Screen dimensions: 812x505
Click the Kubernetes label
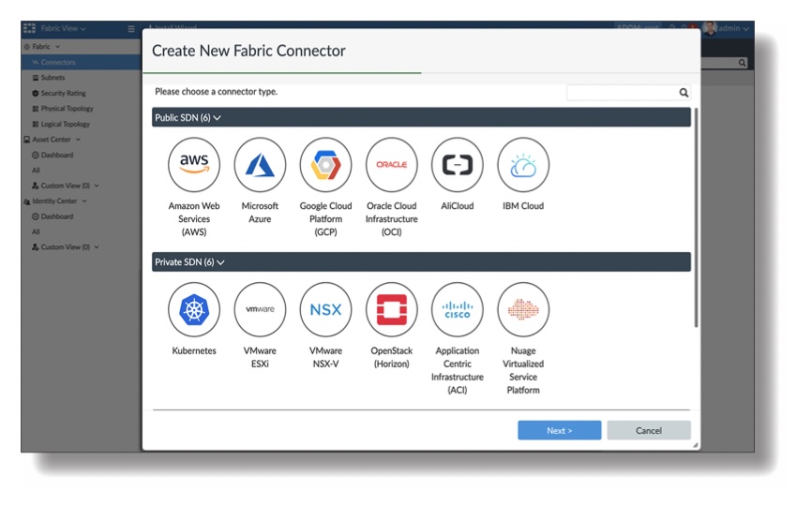[x=194, y=350]
